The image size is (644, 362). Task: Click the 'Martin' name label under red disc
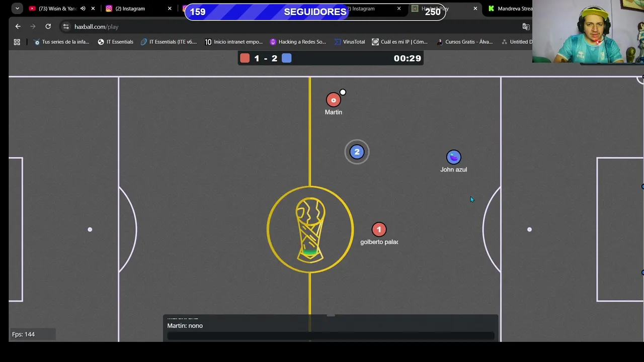point(333,112)
